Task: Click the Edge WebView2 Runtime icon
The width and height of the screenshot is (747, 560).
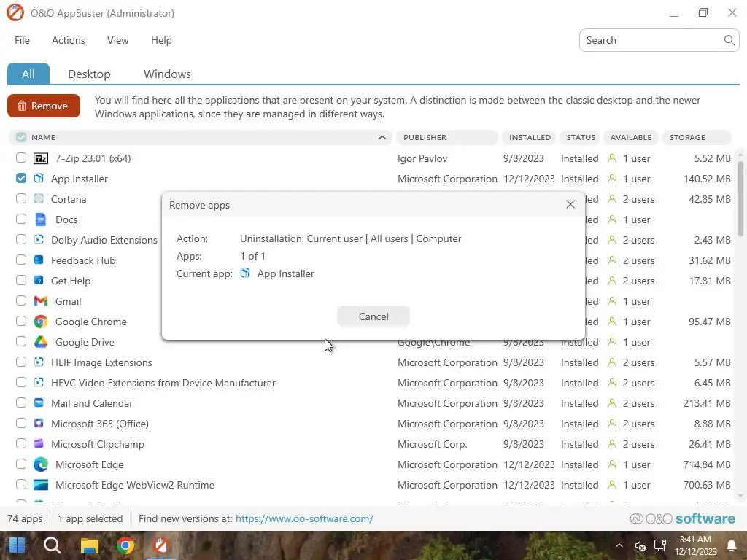Action: click(41, 485)
